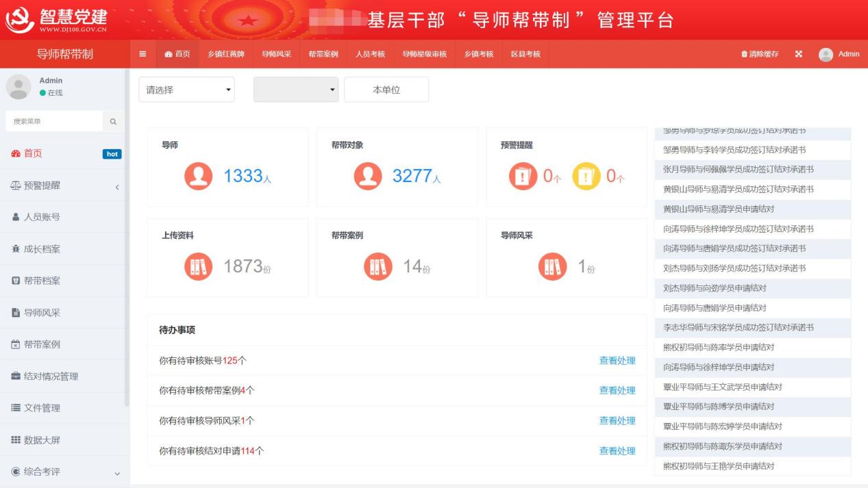The width and height of the screenshot is (868, 488).
Task: Click the 本单位 button
Action: click(386, 90)
